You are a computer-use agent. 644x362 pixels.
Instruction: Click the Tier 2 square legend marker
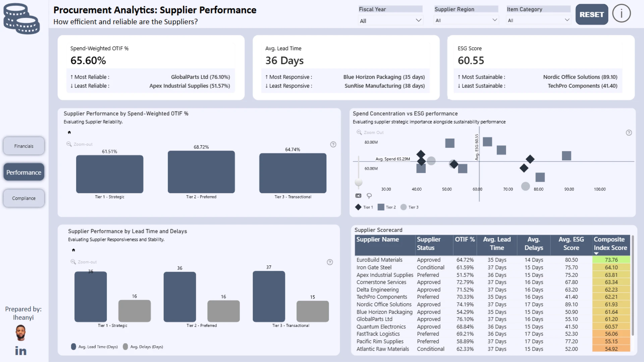pos(381,207)
